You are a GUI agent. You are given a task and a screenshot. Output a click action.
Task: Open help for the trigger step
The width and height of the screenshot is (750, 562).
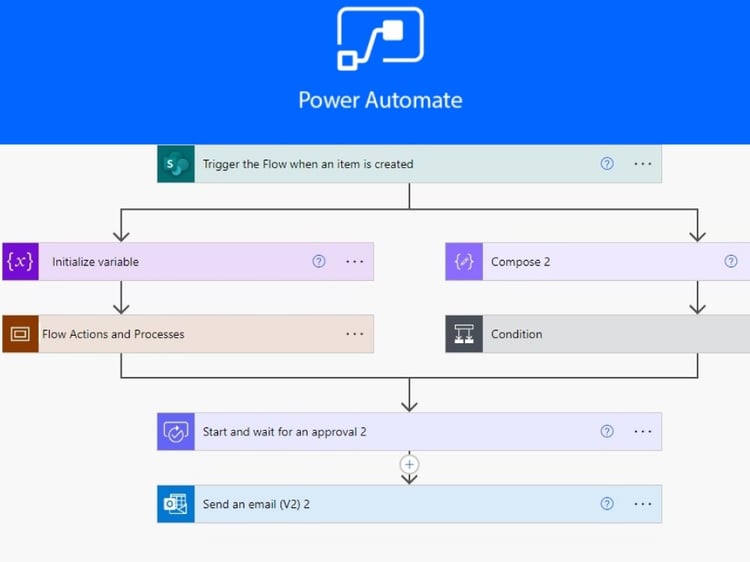tap(607, 164)
